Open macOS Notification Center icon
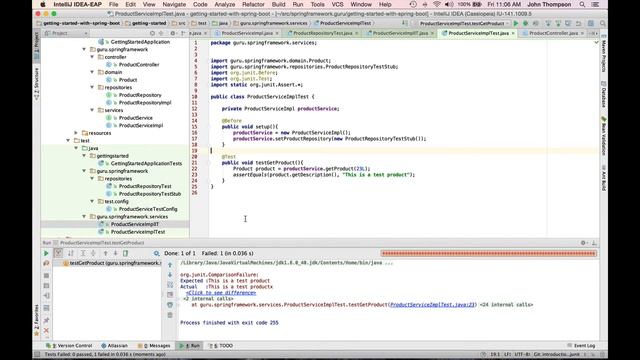640x360 pixels. tap(596, 4)
